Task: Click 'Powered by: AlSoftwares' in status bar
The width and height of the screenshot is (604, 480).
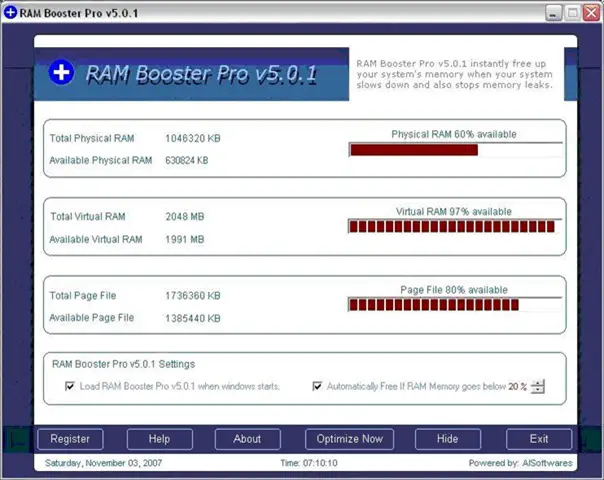Action: 520,463
